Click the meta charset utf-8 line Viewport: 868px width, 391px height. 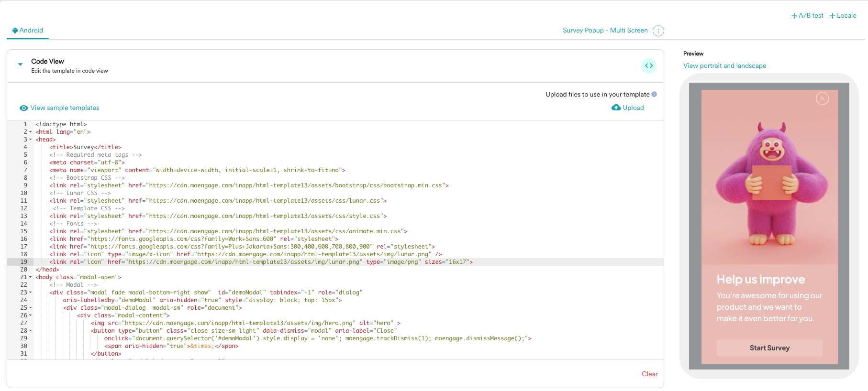pyautogui.click(x=87, y=163)
